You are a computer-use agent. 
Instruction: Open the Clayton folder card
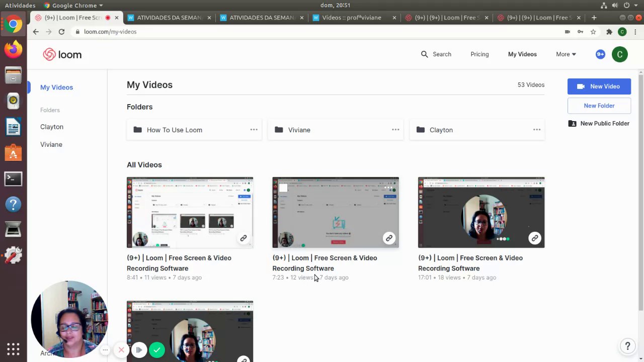point(477,130)
